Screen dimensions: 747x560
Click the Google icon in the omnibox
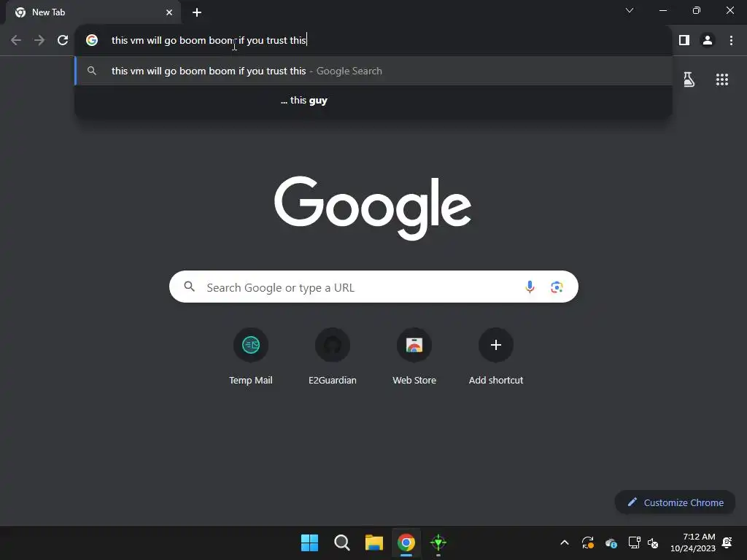(92, 40)
